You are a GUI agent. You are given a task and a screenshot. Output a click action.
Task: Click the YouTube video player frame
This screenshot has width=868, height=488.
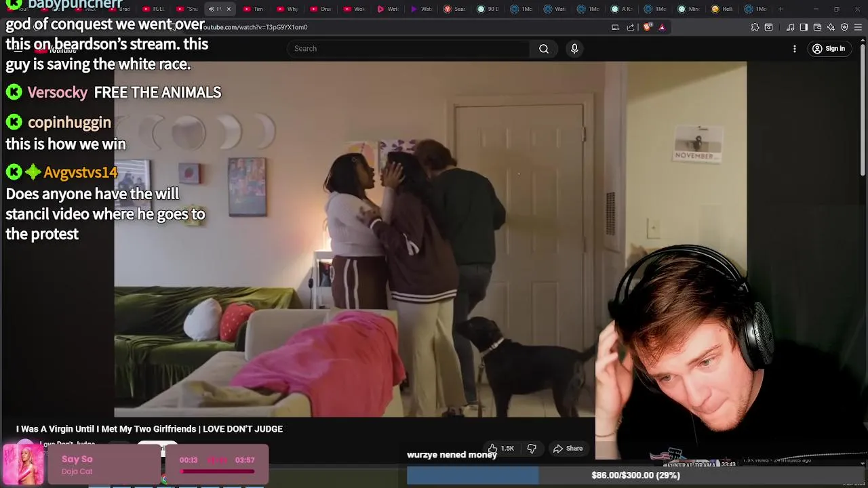[x=430, y=239]
